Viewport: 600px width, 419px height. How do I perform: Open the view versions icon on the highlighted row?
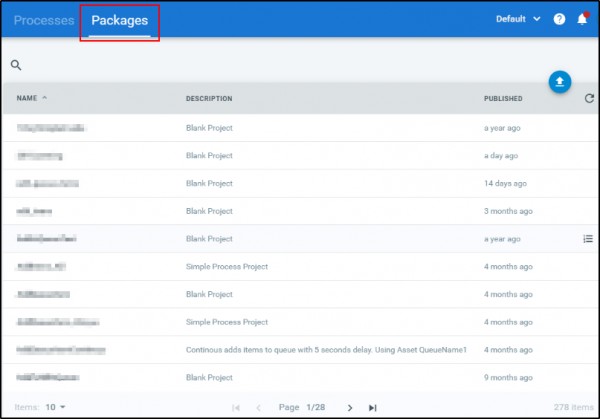click(588, 239)
